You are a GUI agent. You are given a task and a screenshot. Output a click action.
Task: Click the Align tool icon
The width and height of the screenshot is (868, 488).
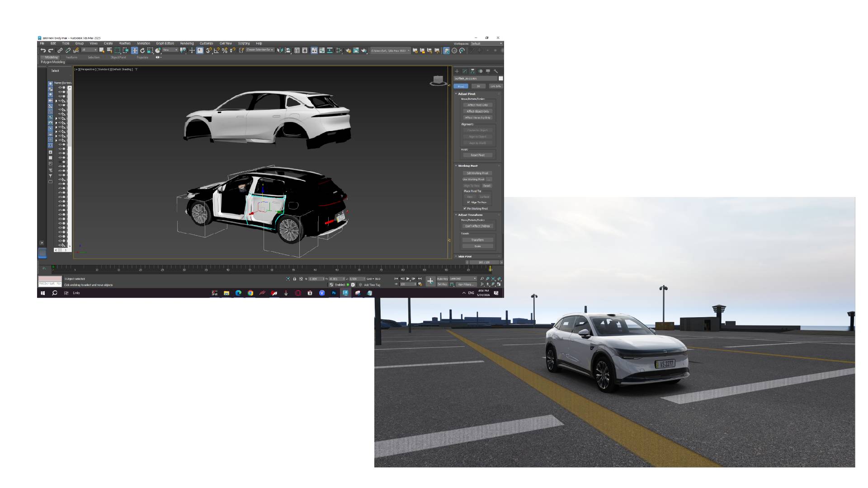click(288, 51)
